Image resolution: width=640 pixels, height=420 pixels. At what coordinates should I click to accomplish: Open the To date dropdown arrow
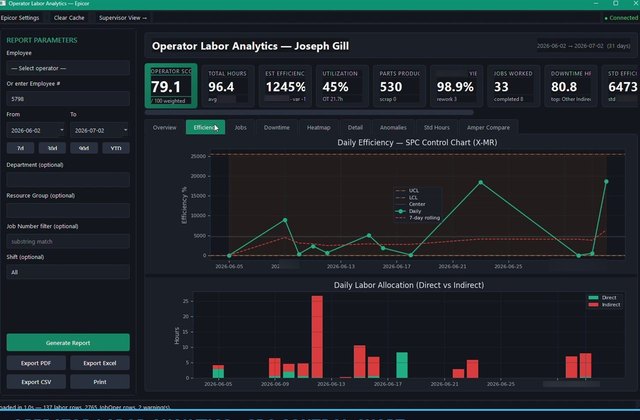125,130
